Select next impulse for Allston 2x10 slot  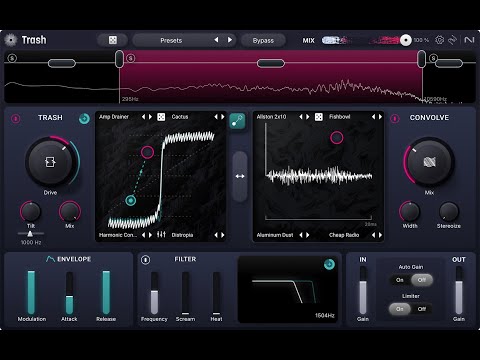point(308,117)
